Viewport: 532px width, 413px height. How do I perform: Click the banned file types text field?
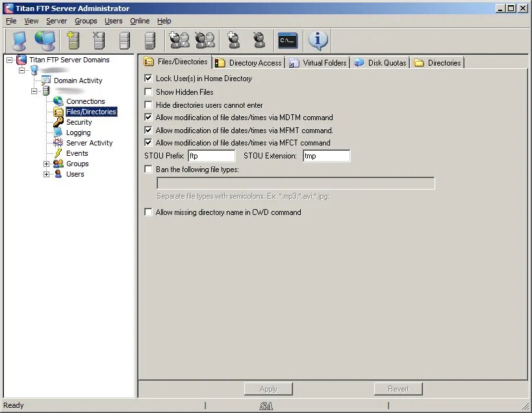[296, 183]
